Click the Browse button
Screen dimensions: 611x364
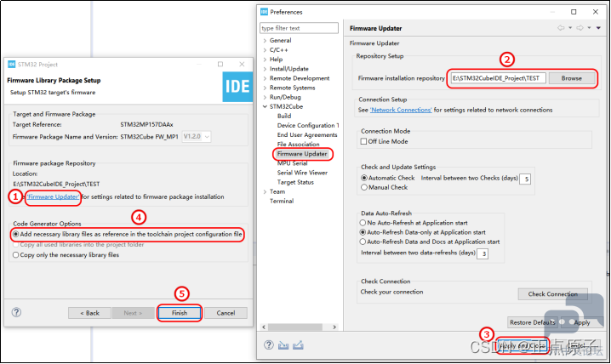tap(572, 78)
